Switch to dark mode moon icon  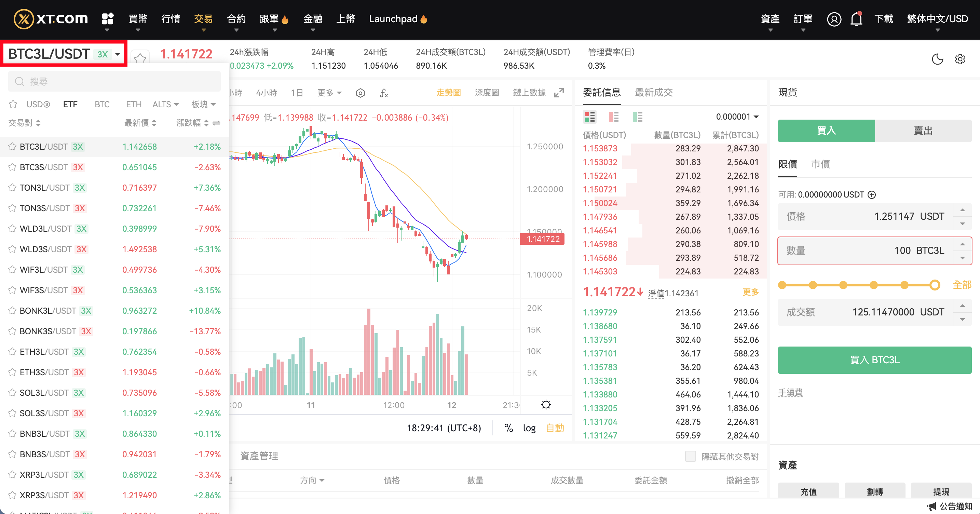coord(937,59)
